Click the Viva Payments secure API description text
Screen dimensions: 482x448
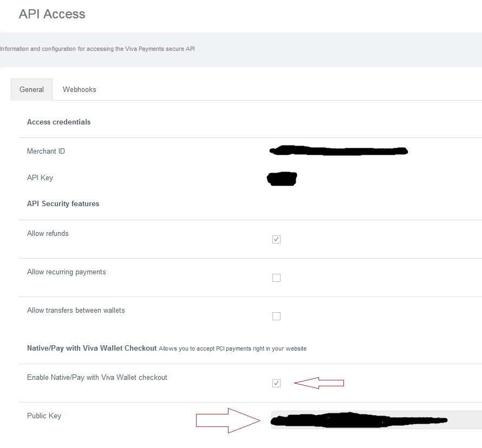click(x=97, y=49)
